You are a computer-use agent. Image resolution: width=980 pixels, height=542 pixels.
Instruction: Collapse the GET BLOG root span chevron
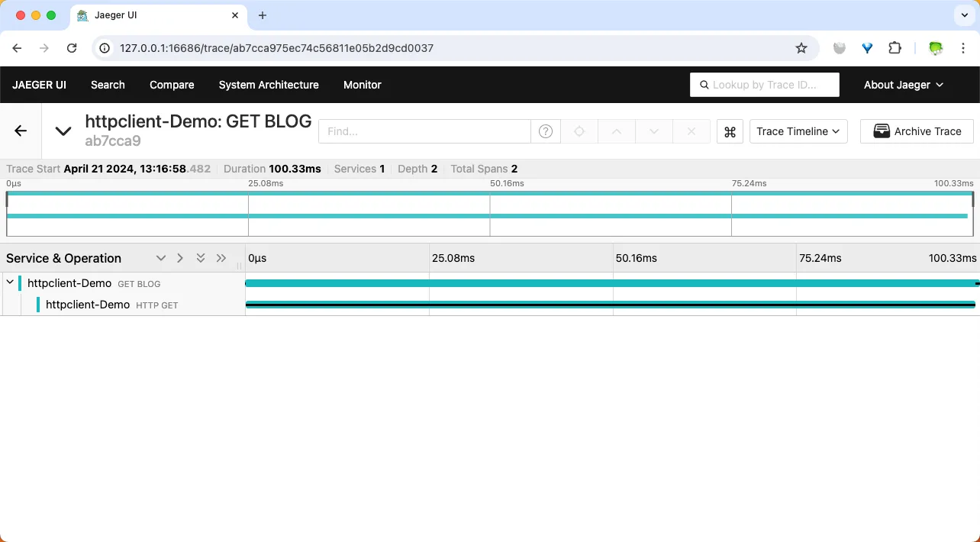click(x=10, y=282)
